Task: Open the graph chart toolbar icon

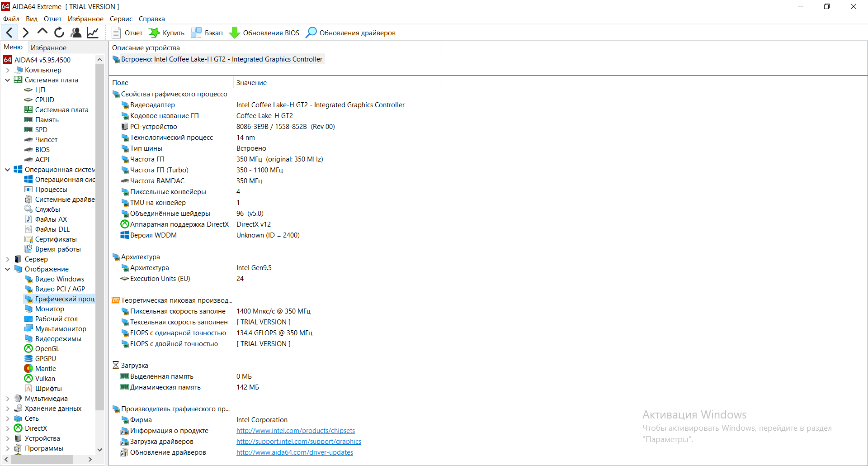Action: coord(93,33)
